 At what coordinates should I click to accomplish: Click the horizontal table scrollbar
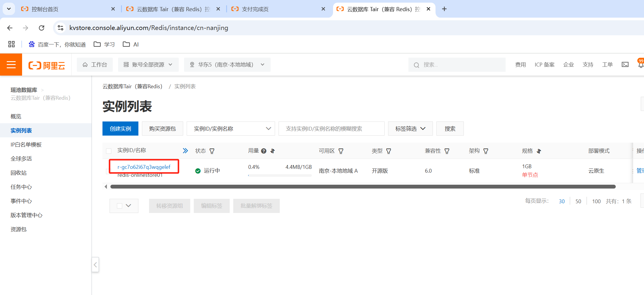363,187
